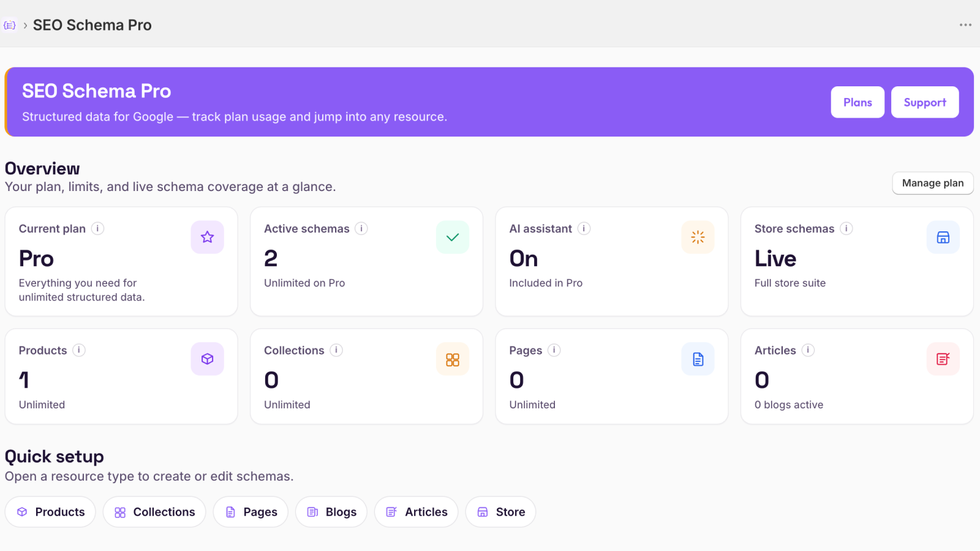Click the breadcrumb chevron separator
980x551 pixels.
point(25,26)
